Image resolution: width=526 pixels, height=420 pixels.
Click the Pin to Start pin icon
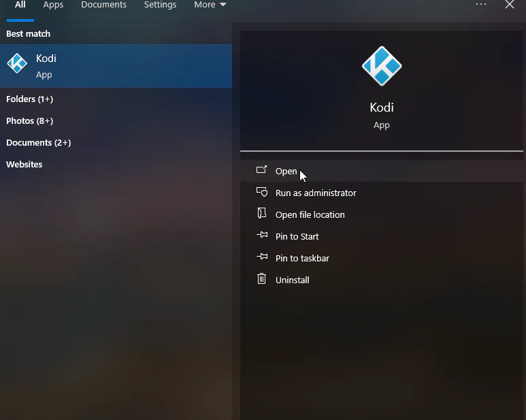pyautogui.click(x=262, y=235)
